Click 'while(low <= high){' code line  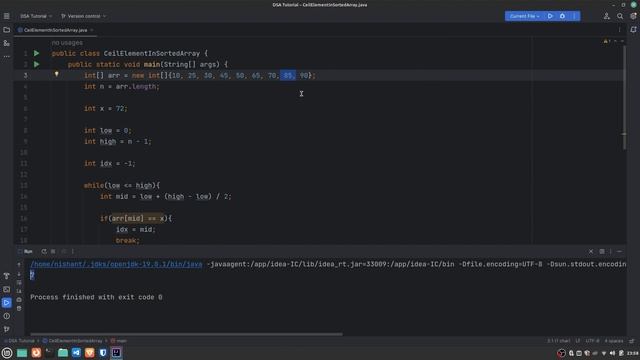tap(122, 186)
